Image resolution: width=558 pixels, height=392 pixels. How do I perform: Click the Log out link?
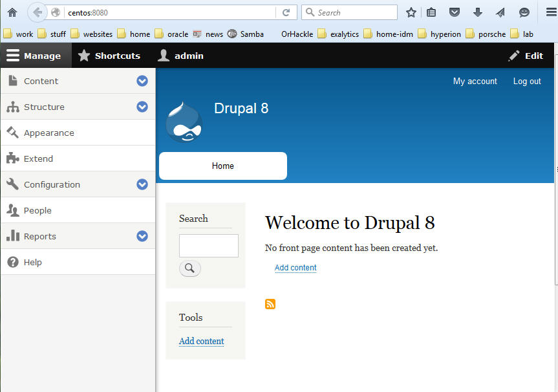point(527,81)
